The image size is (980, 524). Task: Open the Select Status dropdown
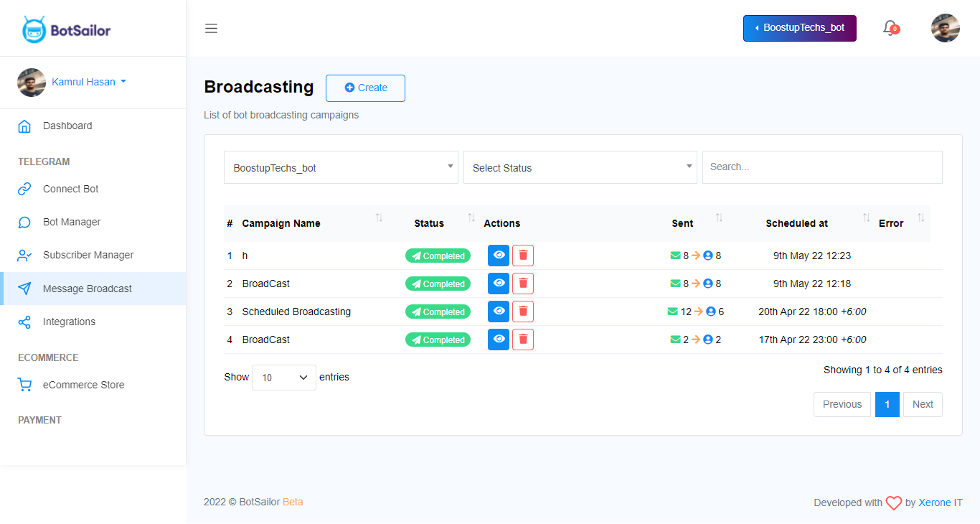click(580, 167)
